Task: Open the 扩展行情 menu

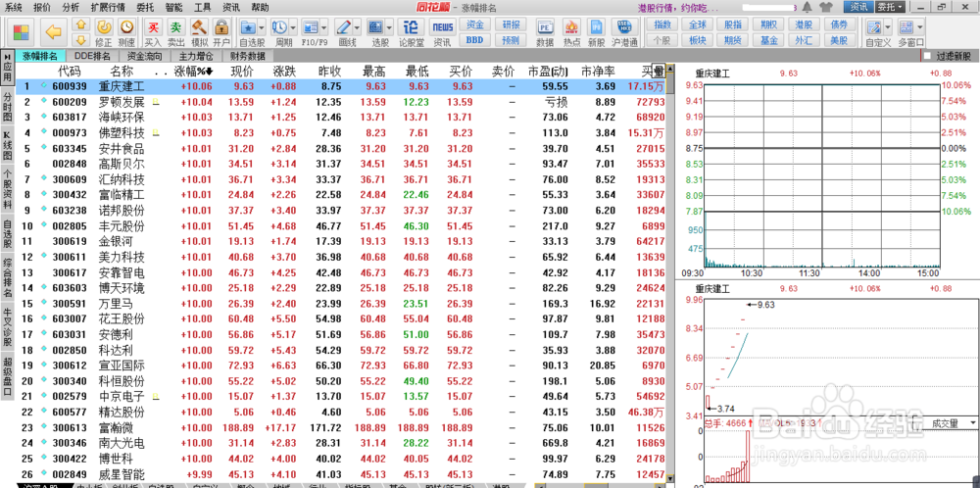Action: [108, 8]
